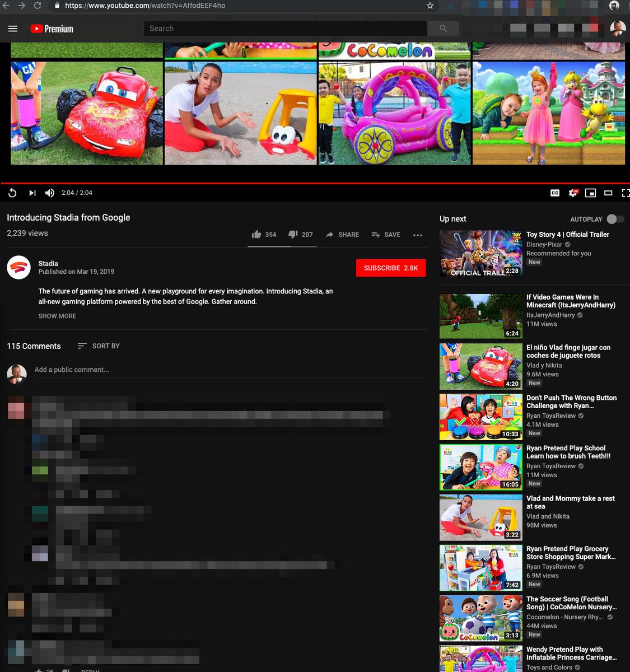Click '115 Comments' count text
The height and width of the screenshot is (672, 630).
pos(34,346)
